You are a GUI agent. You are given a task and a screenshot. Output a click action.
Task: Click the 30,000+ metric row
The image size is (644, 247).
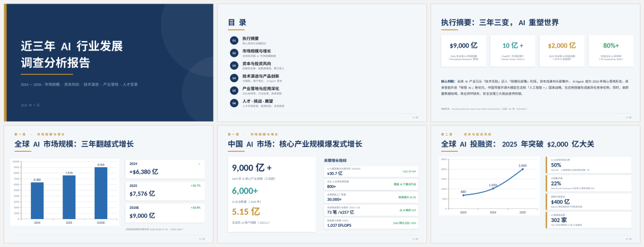point(371,198)
